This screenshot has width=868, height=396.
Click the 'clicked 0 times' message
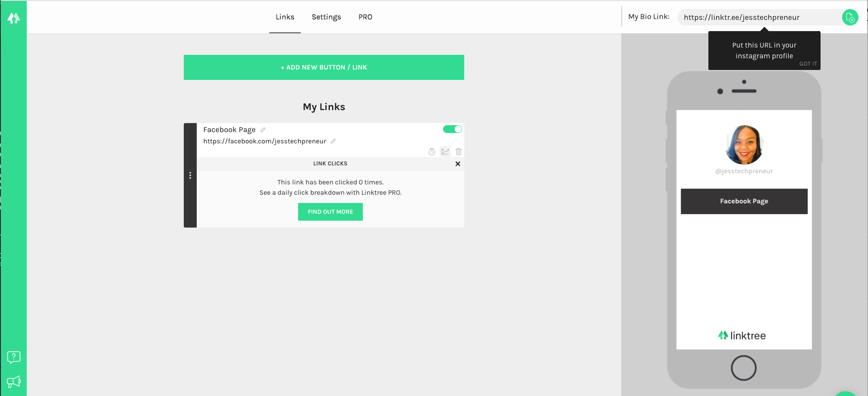330,182
